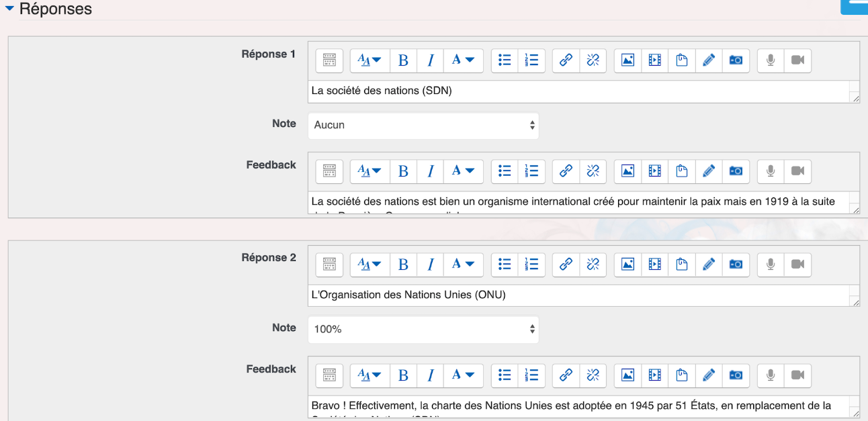Open paragraph styles menu in Réponse 1 editor

[370, 60]
